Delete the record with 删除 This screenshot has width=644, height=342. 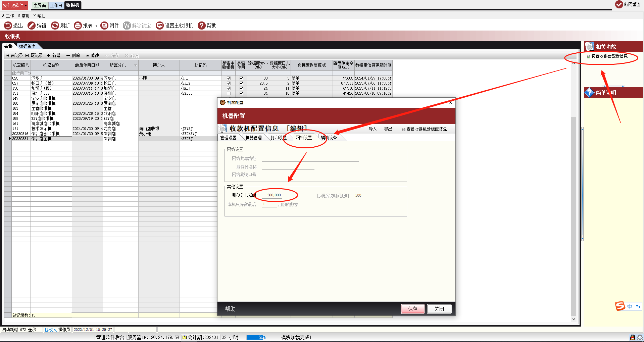coord(73,56)
